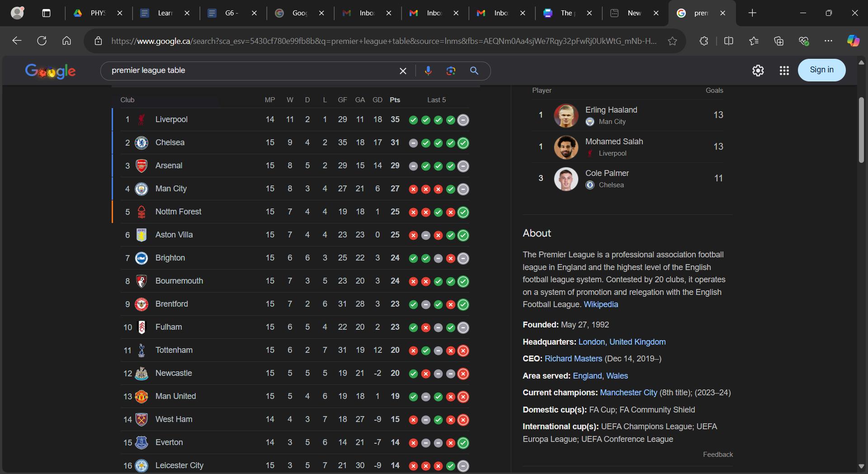
Task: Click the browser back arrow
Action: click(x=17, y=41)
